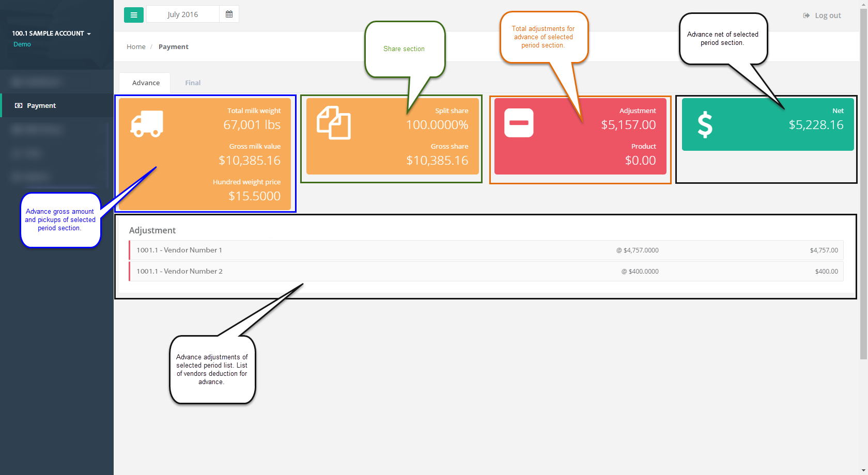Click the scrollbar down arrow
This screenshot has width=868, height=475.
pos(863,471)
